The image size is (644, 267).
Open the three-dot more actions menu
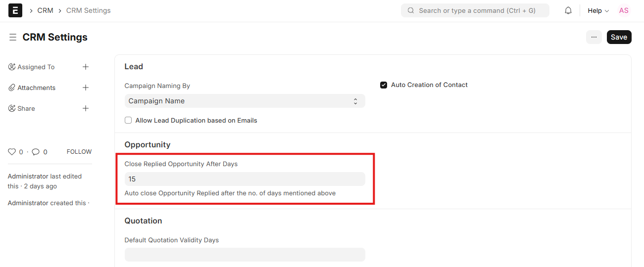point(594,37)
